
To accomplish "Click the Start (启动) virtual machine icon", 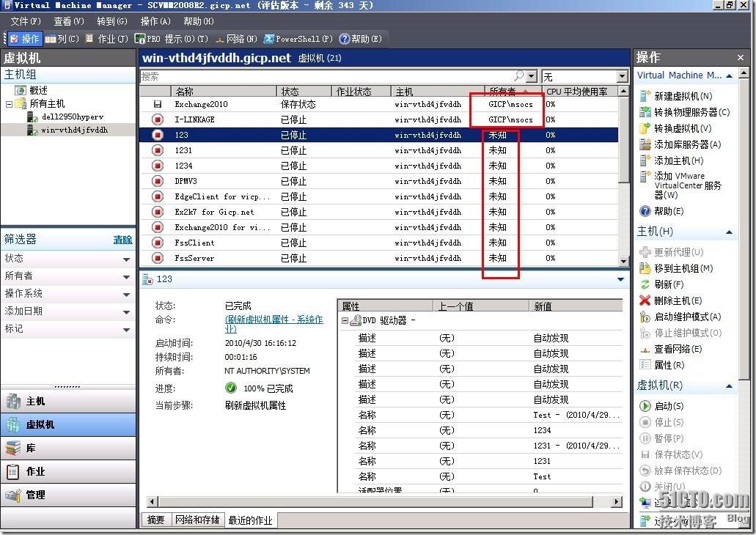I will tap(645, 406).
